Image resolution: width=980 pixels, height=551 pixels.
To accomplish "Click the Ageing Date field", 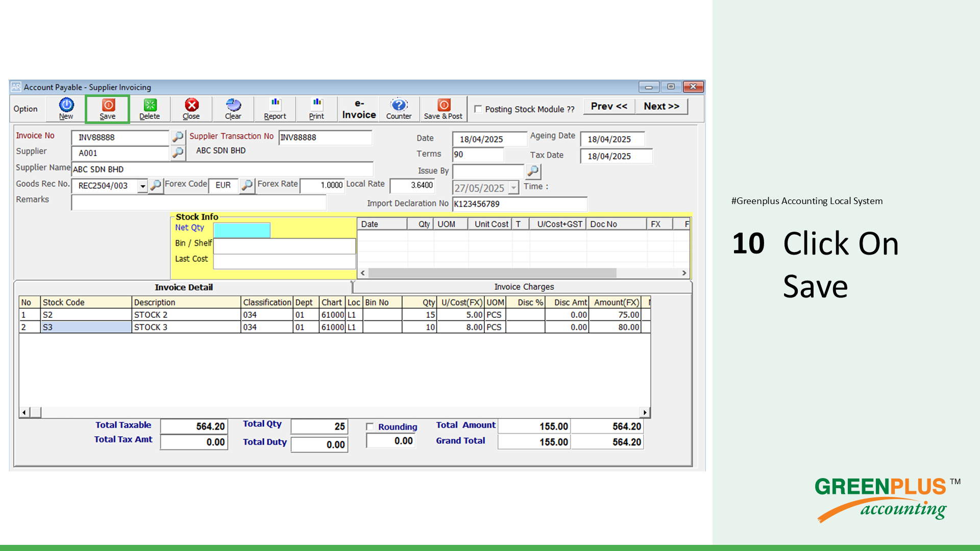I will point(612,139).
